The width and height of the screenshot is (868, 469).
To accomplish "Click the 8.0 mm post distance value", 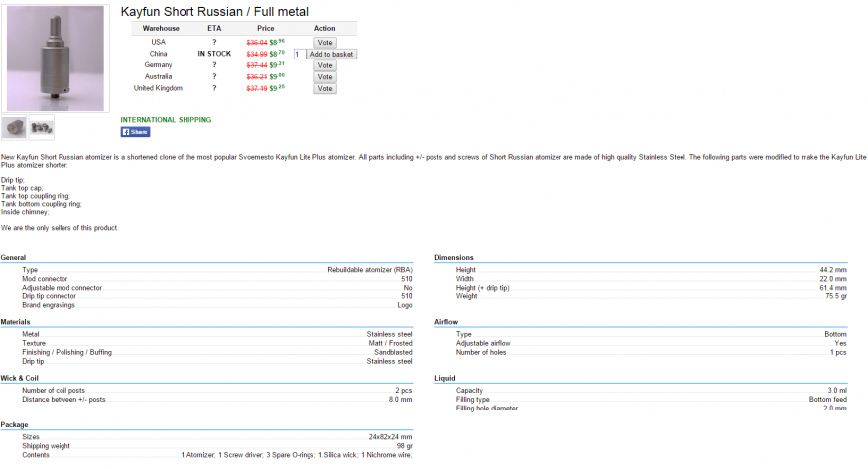I will click(x=400, y=400).
